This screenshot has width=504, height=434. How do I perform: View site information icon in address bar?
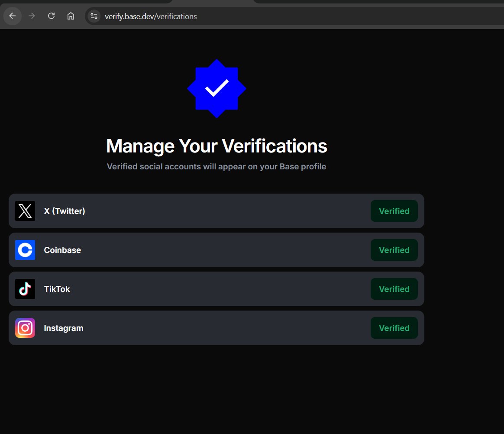(94, 16)
